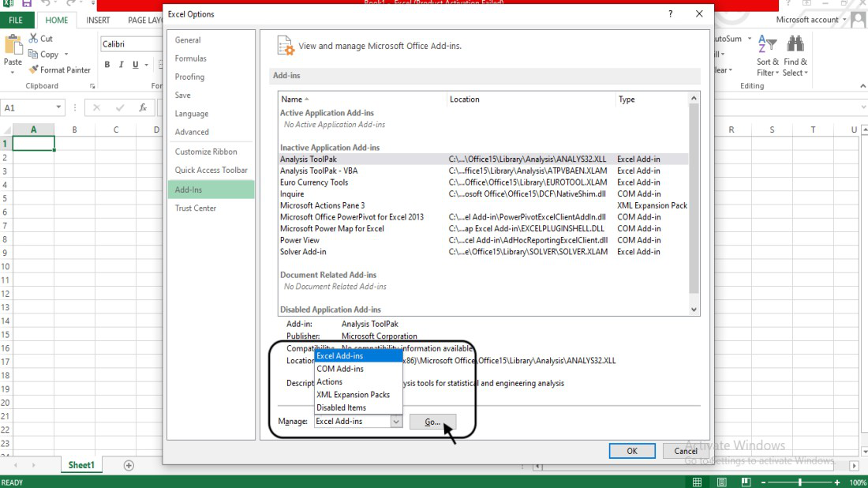This screenshot has height=488, width=868.
Task: Choose Disabled Items from Manage list
Action: pos(358,407)
